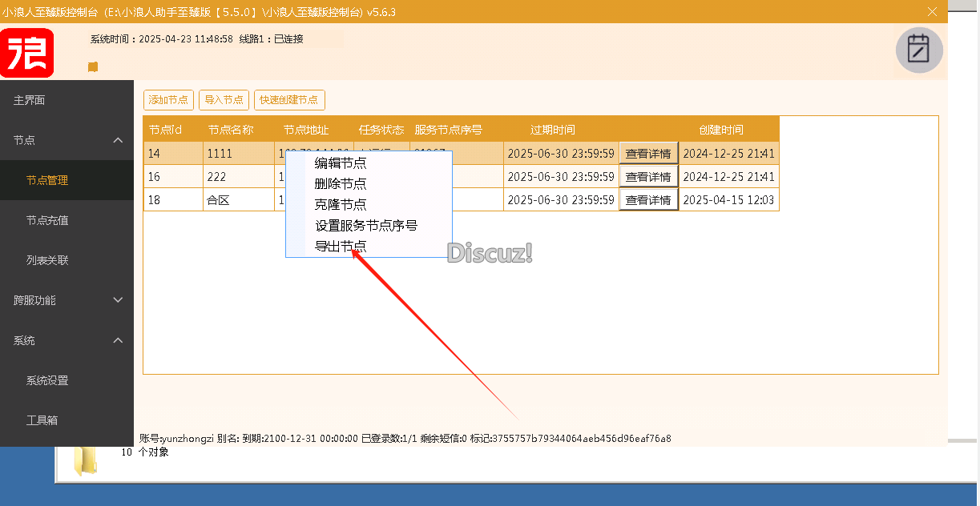Viewport: 980px width, 506px height.
Task: Click the 添加节点 button
Action: (x=168, y=99)
